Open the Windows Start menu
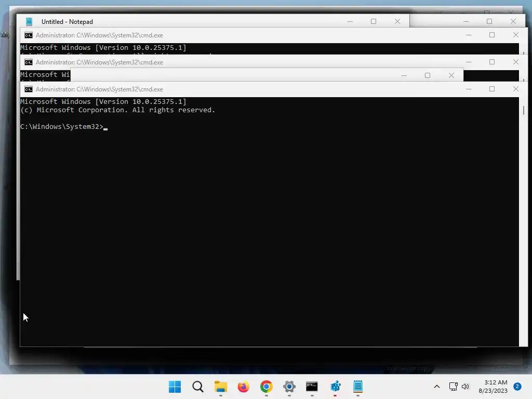This screenshot has width=532, height=399. [175, 387]
